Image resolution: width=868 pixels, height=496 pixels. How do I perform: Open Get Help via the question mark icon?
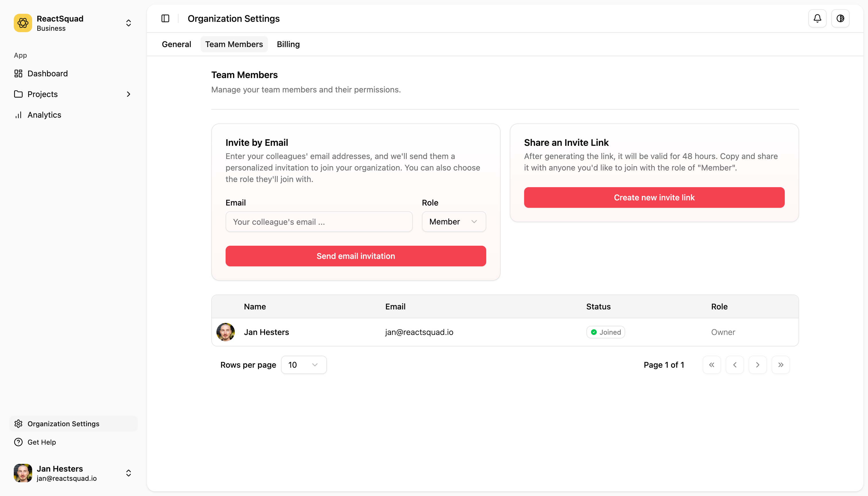point(18,442)
